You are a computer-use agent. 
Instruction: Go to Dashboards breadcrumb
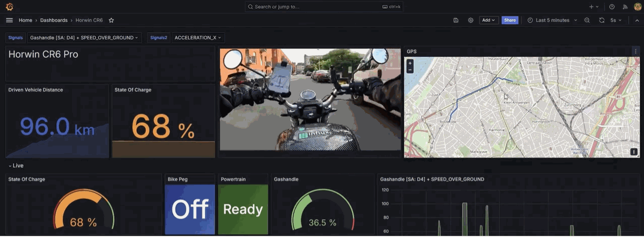[x=54, y=20]
